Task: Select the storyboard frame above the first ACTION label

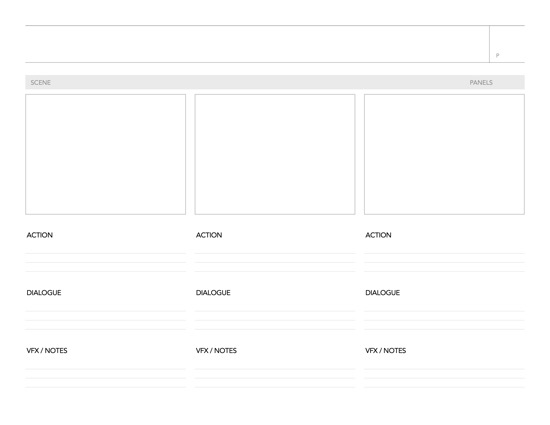Action: pos(106,154)
